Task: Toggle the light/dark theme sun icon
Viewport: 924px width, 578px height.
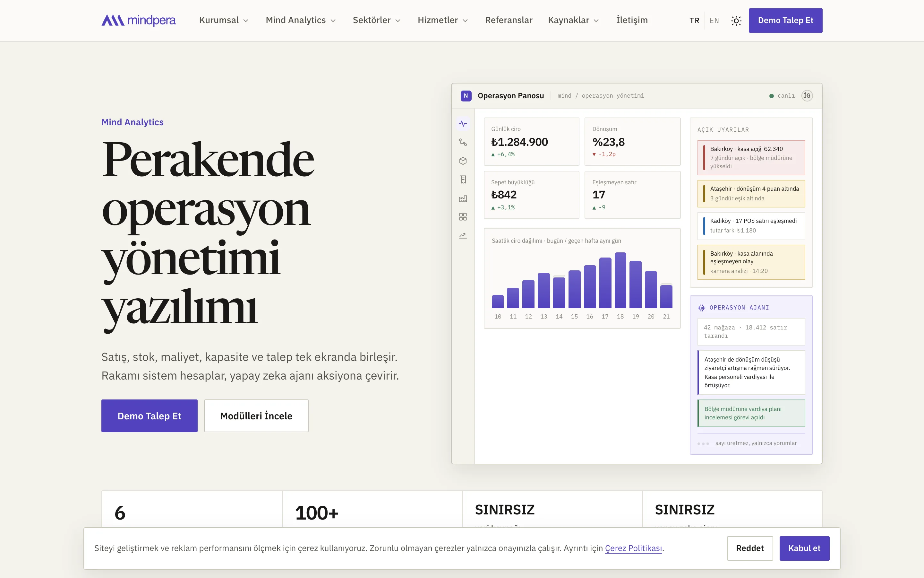Action: (x=736, y=21)
